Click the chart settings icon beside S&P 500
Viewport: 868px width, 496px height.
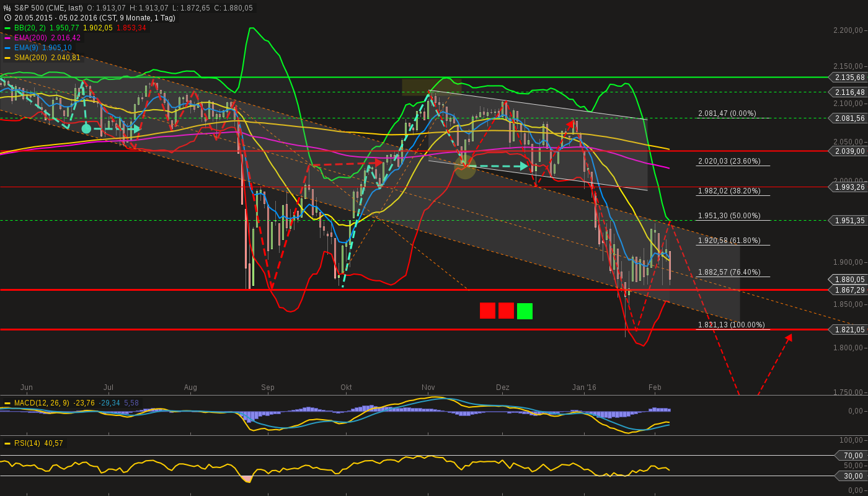click(7, 8)
